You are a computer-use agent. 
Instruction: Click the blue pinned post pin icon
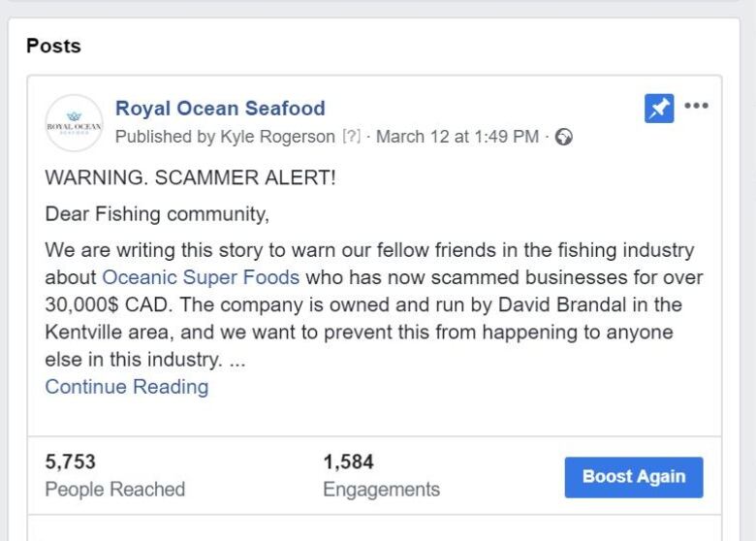659,109
